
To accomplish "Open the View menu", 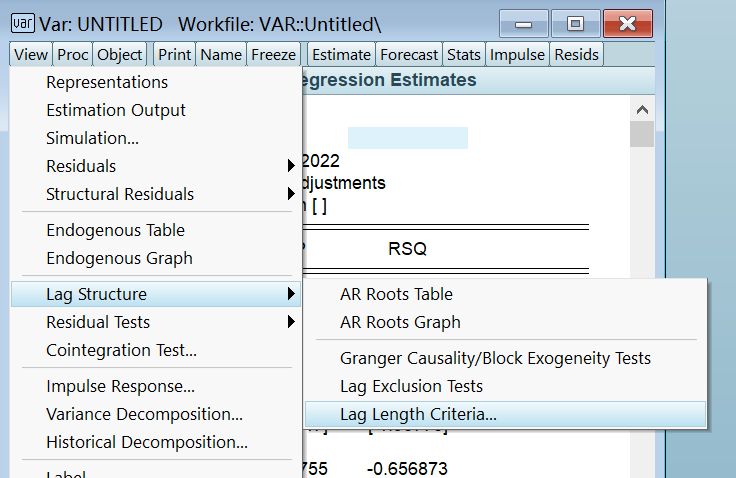I will click(x=31, y=55).
